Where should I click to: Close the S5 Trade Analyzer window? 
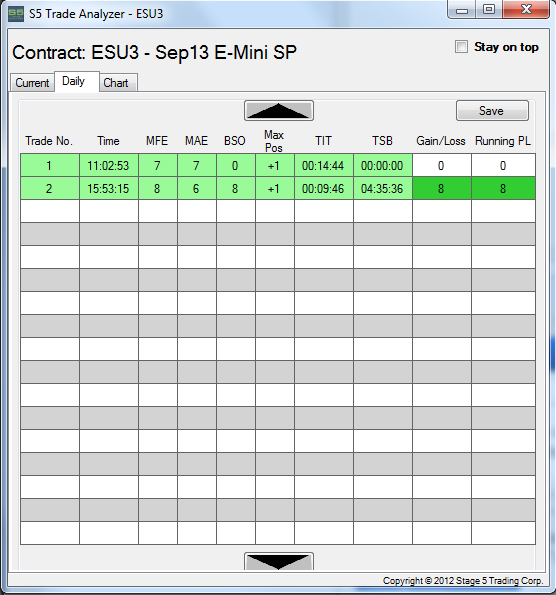(526, 9)
